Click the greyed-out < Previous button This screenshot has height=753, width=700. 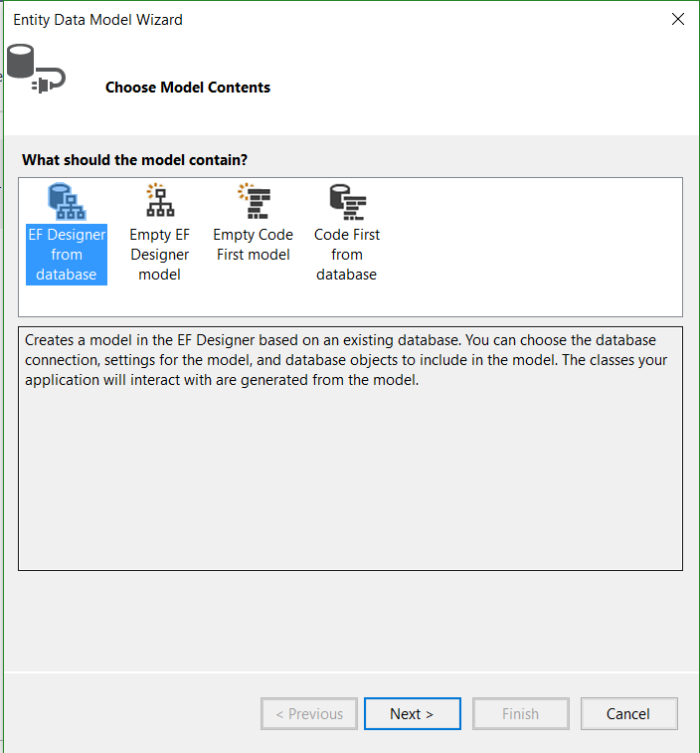click(309, 713)
